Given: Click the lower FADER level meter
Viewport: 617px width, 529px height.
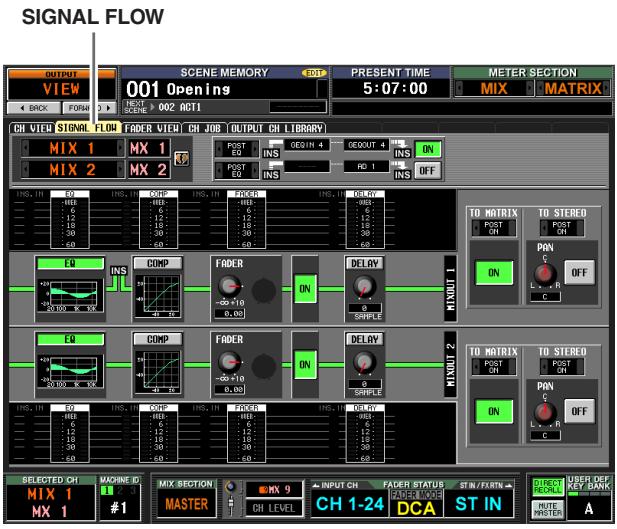Looking at the screenshot, I should (x=247, y=433).
